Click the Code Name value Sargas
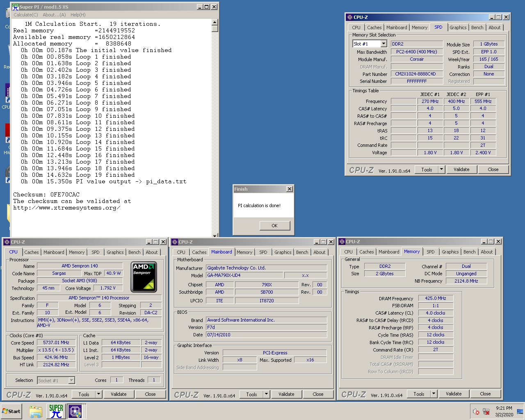Screen dimensions: 525x420 point(59,273)
